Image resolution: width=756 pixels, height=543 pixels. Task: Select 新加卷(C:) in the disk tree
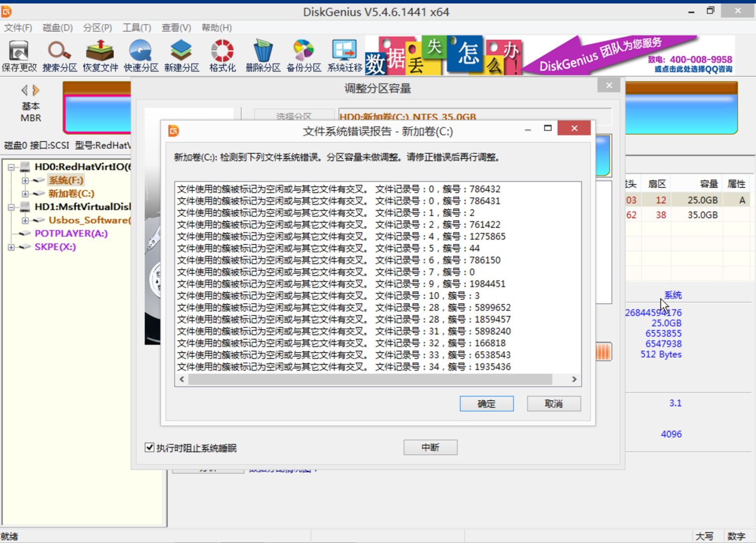point(71,194)
